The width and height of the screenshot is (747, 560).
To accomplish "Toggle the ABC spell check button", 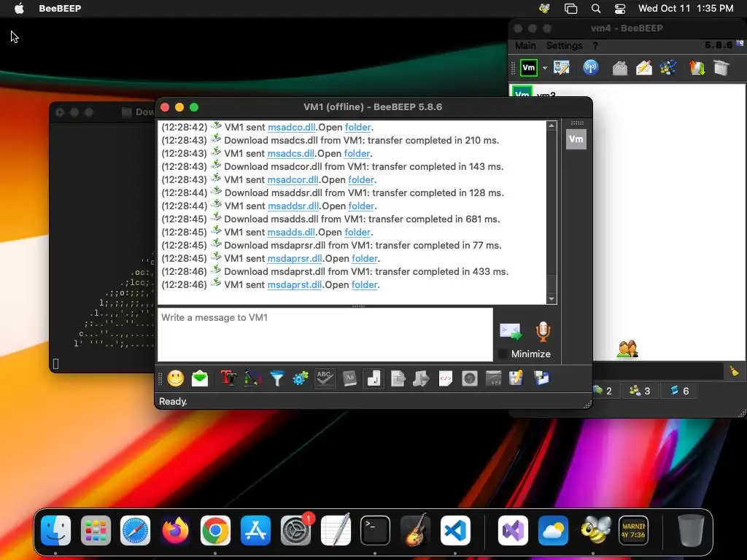I will pos(325,378).
